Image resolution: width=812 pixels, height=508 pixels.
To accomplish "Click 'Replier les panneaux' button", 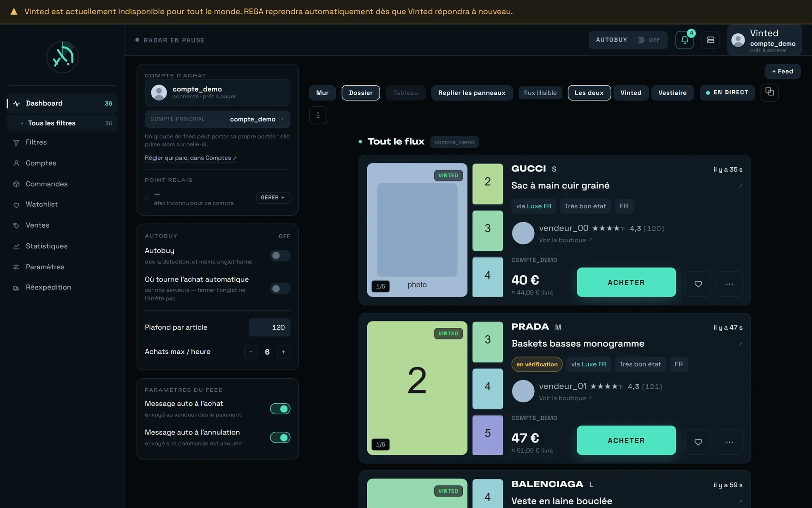I will click(x=472, y=93).
